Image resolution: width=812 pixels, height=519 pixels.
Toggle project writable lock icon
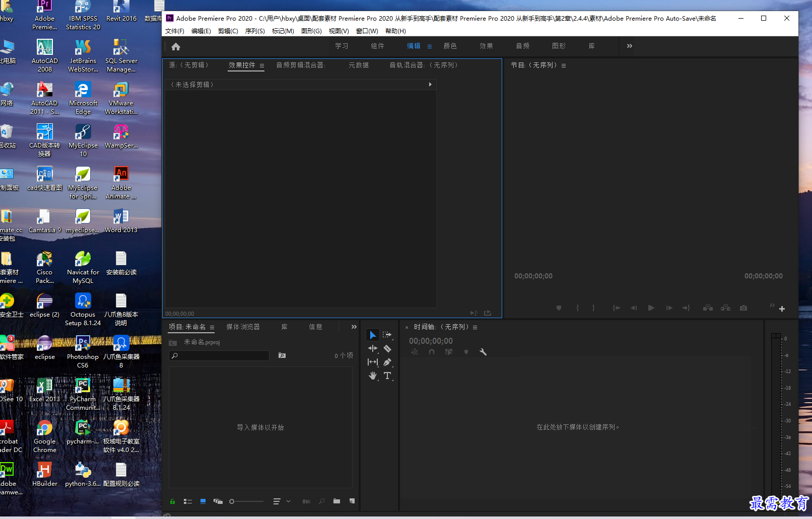pyautogui.click(x=172, y=501)
